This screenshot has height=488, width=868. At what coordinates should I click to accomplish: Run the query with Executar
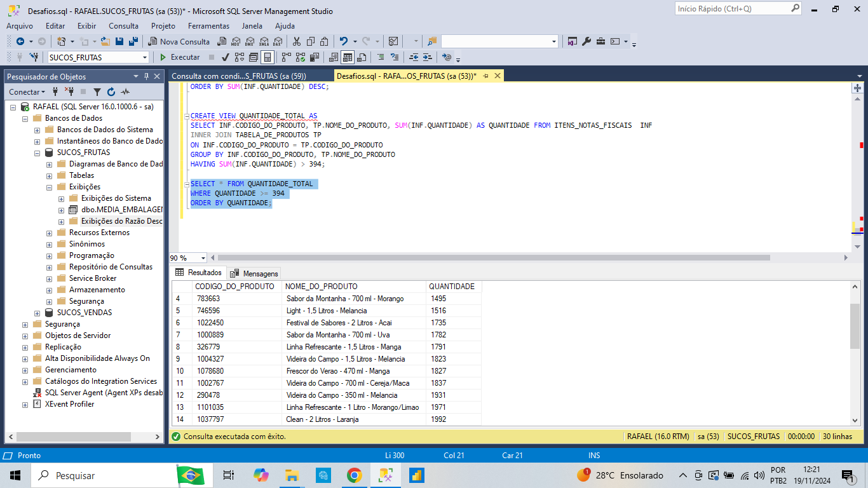point(180,57)
